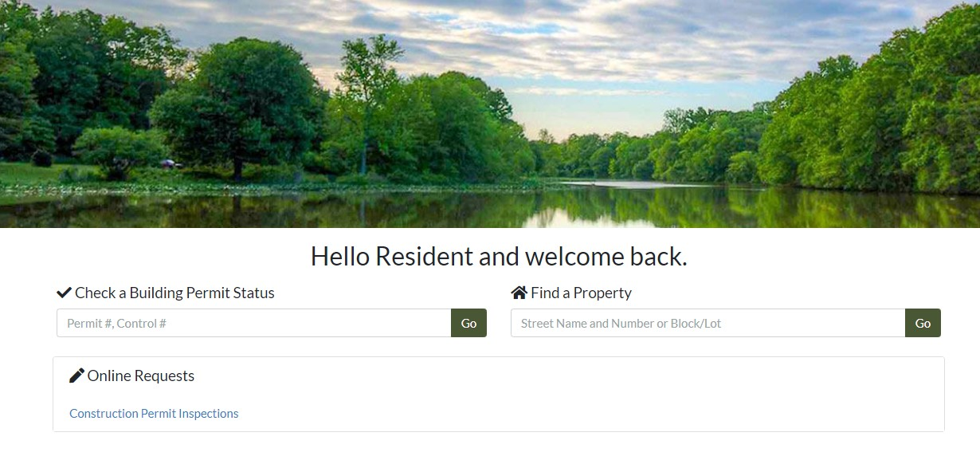Click the Check a Building Permit Status heading
980x460 pixels.
coord(166,293)
